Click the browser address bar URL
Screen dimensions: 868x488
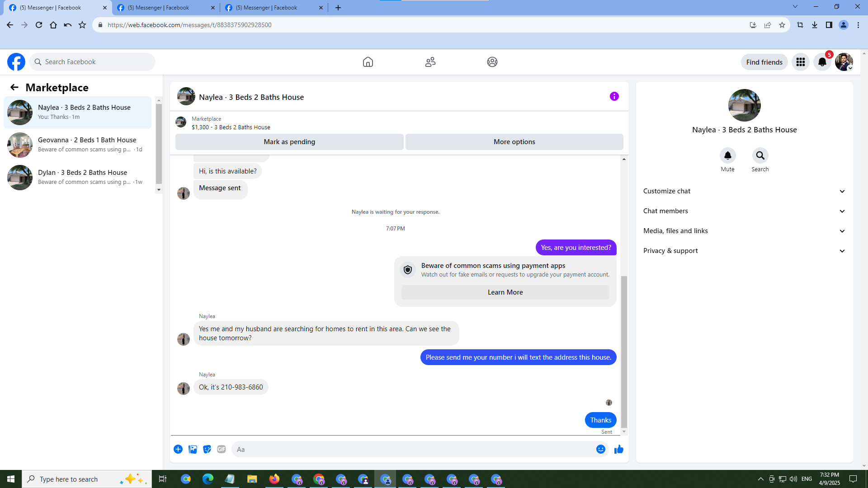pos(189,25)
